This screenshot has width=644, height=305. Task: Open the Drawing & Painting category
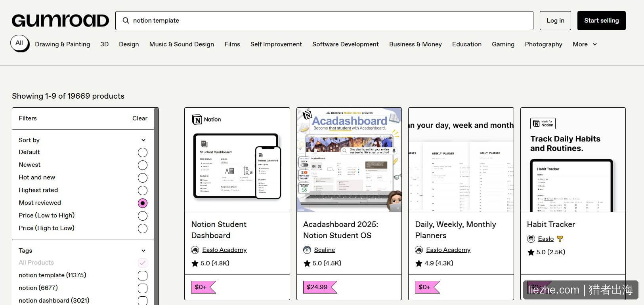click(63, 44)
